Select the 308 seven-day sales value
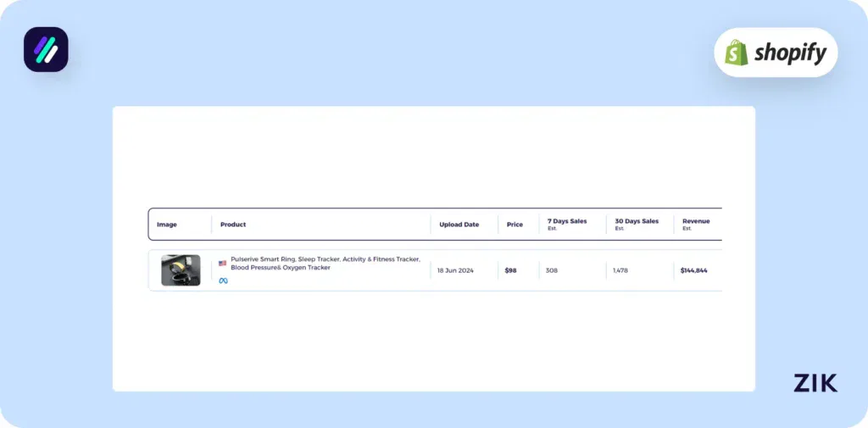The width and height of the screenshot is (868, 428). point(552,270)
